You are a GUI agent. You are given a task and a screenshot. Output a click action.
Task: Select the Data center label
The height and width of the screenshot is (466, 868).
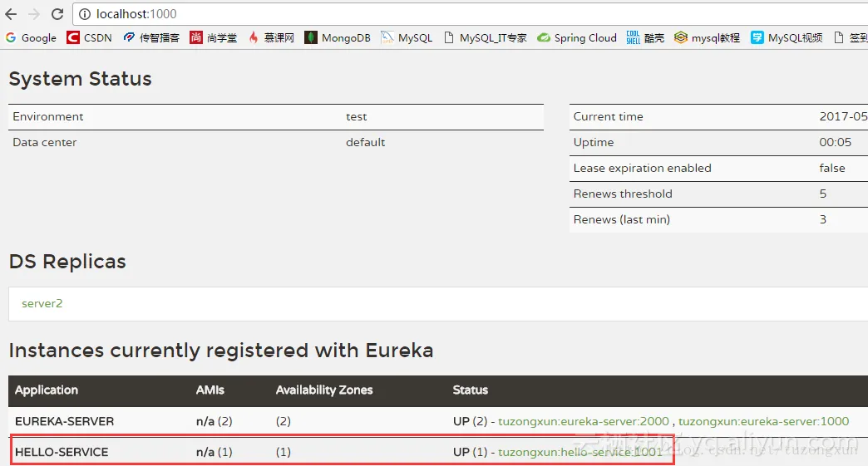[x=45, y=142]
